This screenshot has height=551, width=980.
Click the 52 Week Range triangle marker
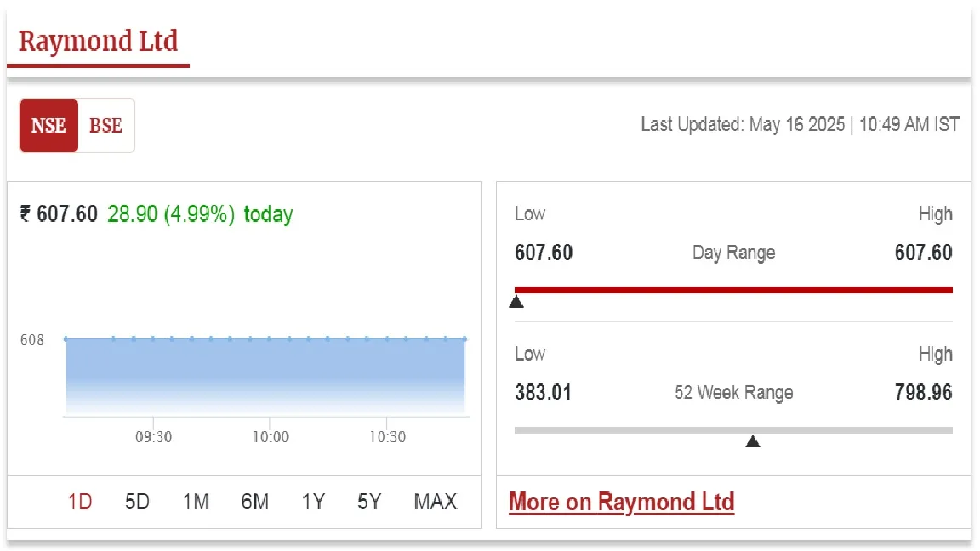pyautogui.click(x=753, y=442)
